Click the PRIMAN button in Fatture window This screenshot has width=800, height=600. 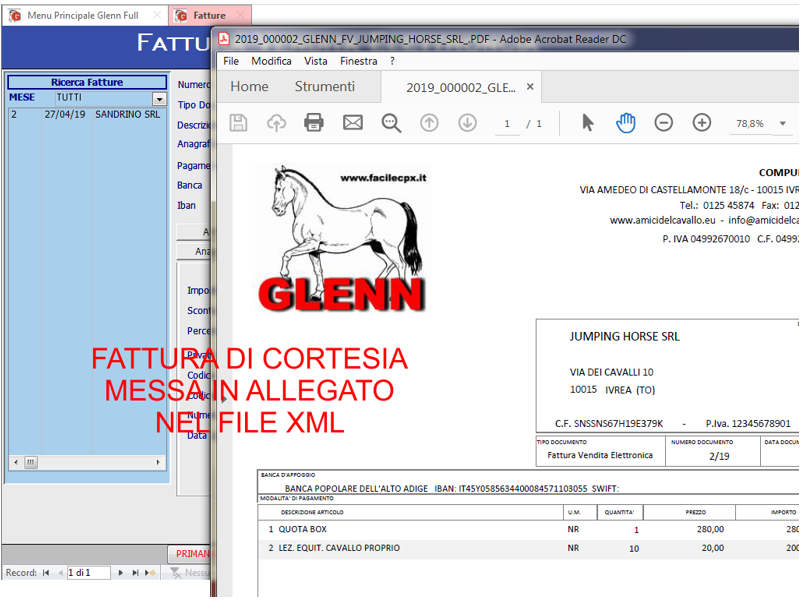pos(190,554)
